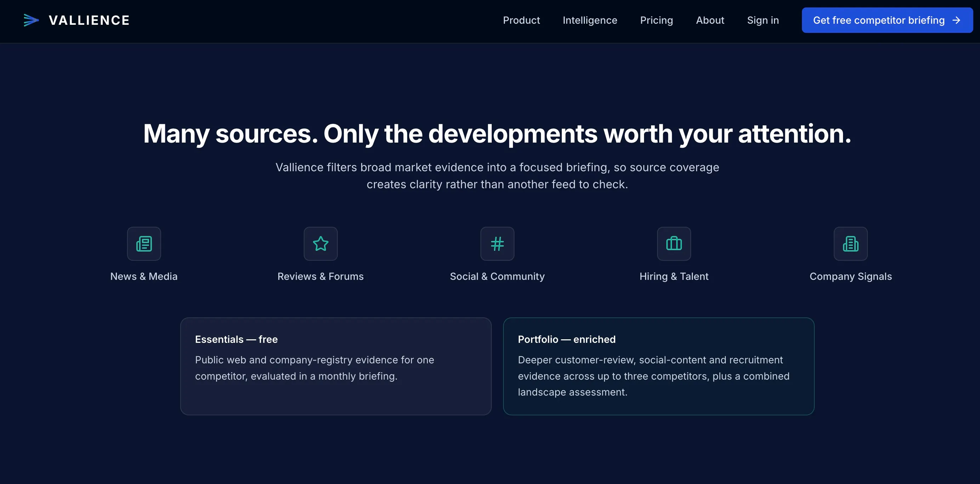Select the Portfolio — enriched plan card
This screenshot has height=484, width=980.
(659, 366)
